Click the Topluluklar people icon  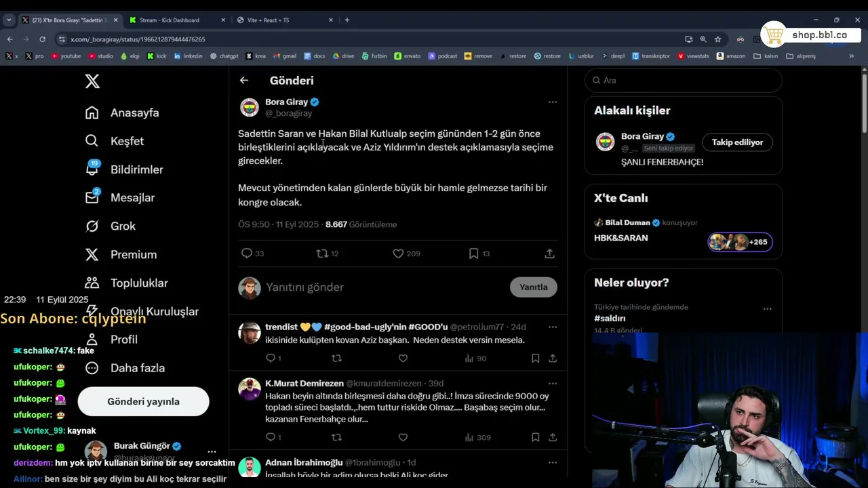tap(92, 283)
